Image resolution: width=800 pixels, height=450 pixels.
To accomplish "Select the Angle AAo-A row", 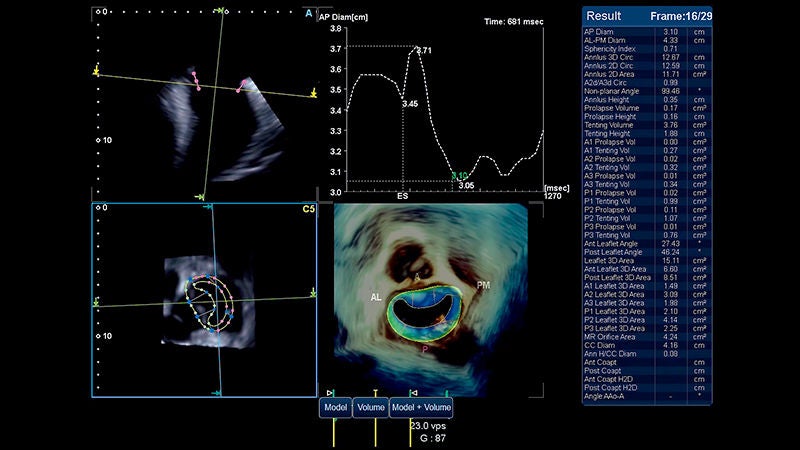I will click(x=647, y=396).
